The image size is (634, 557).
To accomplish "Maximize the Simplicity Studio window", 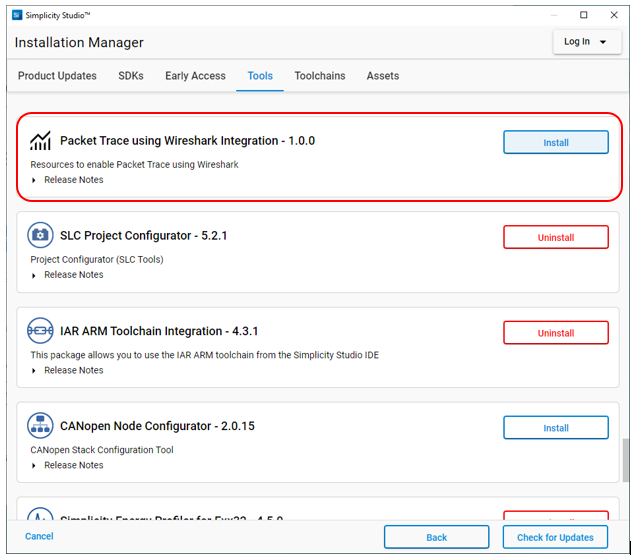I will [583, 15].
